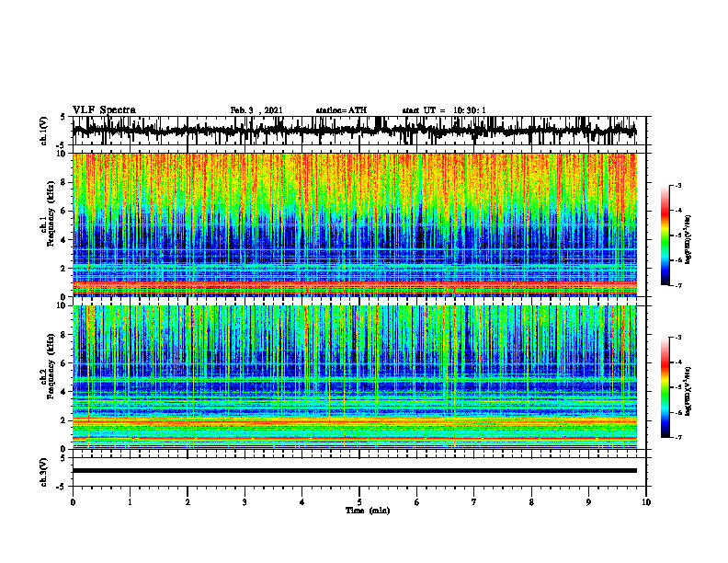Select the 'ch.3(V)' axis label
The image size is (728, 563).
click(x=44, y=472)
